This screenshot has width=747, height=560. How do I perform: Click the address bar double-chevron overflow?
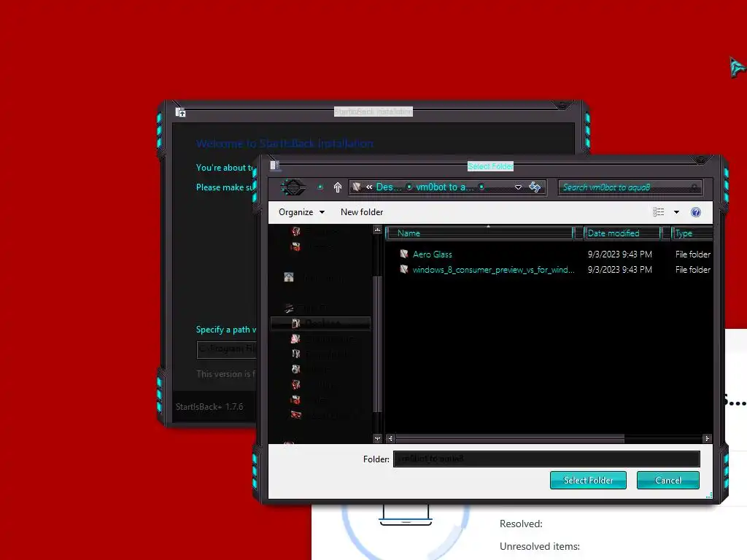369,187
